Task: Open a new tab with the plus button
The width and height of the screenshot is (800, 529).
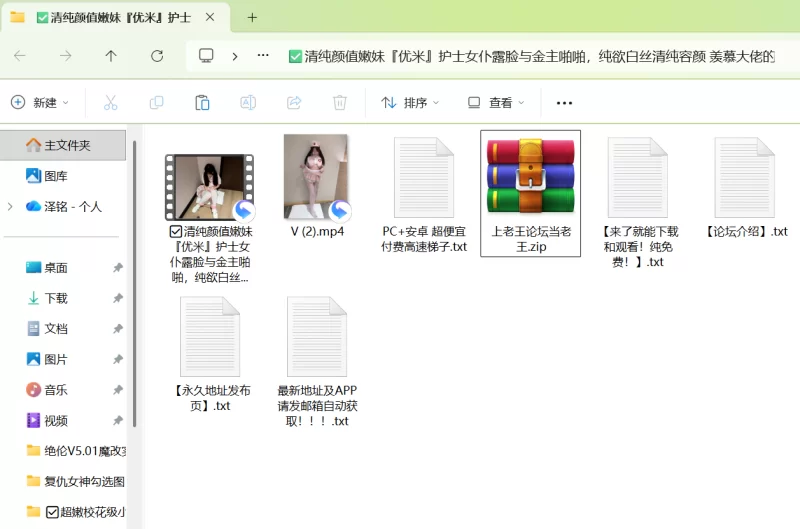Action: pyautogui.click(x=252, y=17)
